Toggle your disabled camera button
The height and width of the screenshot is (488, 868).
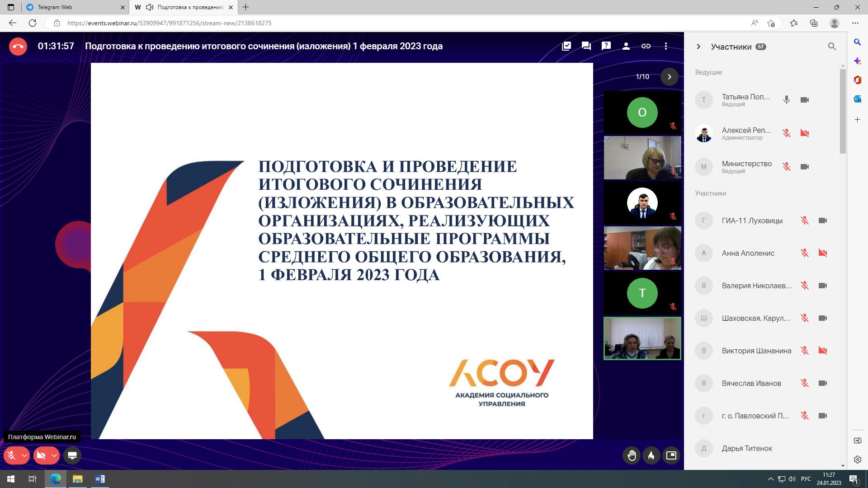(41, 455)
